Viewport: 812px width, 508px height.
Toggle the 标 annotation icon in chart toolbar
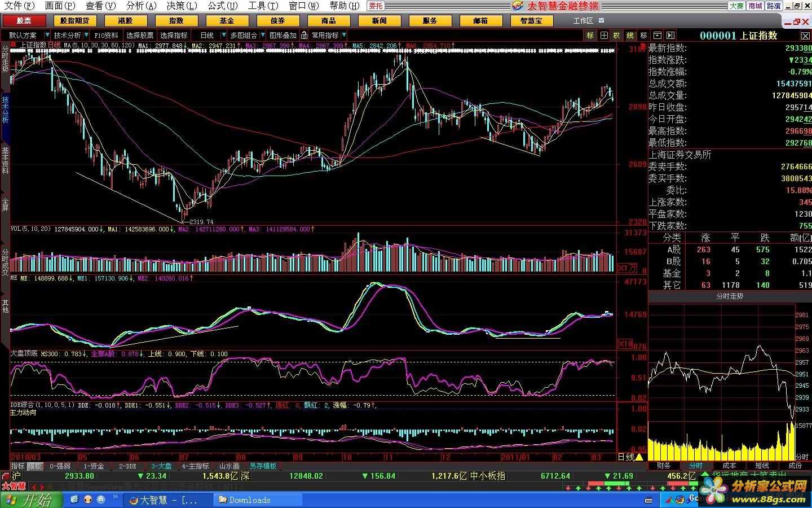tap(590, 35)
